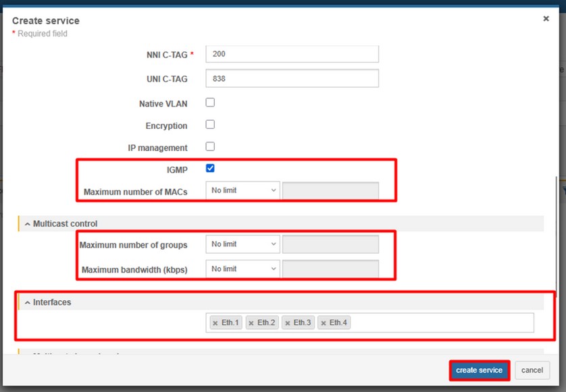Click empty area of Interfaces tag field
This screenshot has height=392, width=566.
pos(439,323)
